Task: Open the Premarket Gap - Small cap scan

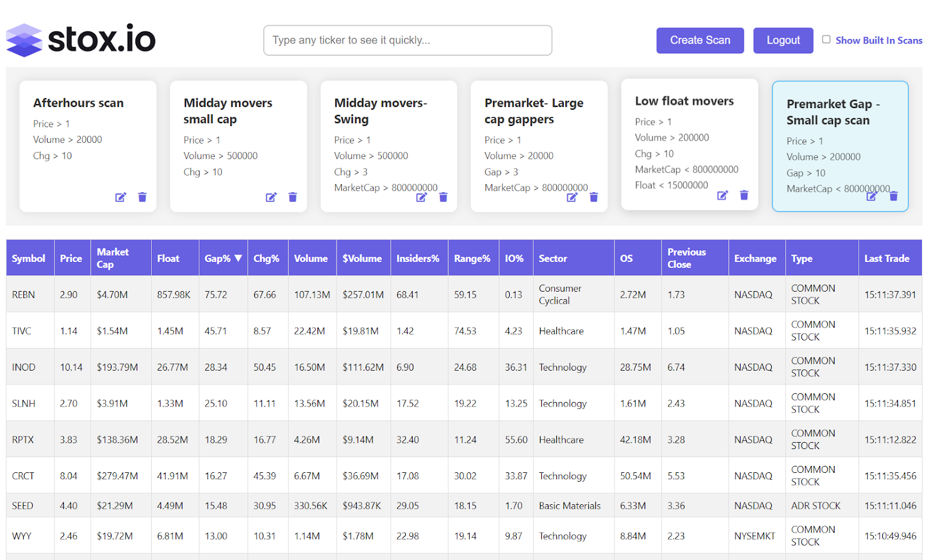Action: click(840, 146)
